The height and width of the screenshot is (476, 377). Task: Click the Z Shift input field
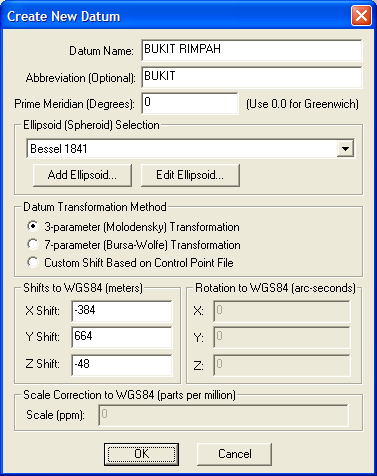(122, 365)
